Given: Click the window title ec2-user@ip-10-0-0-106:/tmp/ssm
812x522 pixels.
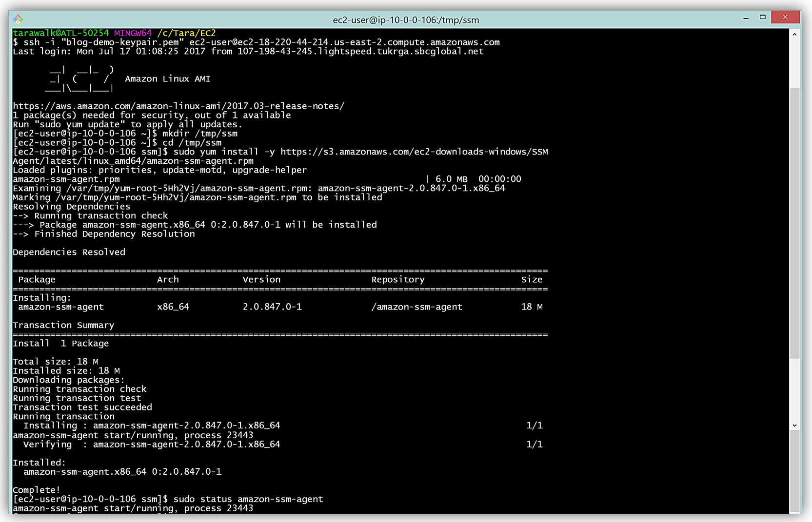Looking at the screenshot, I should (x=405, y=20).
